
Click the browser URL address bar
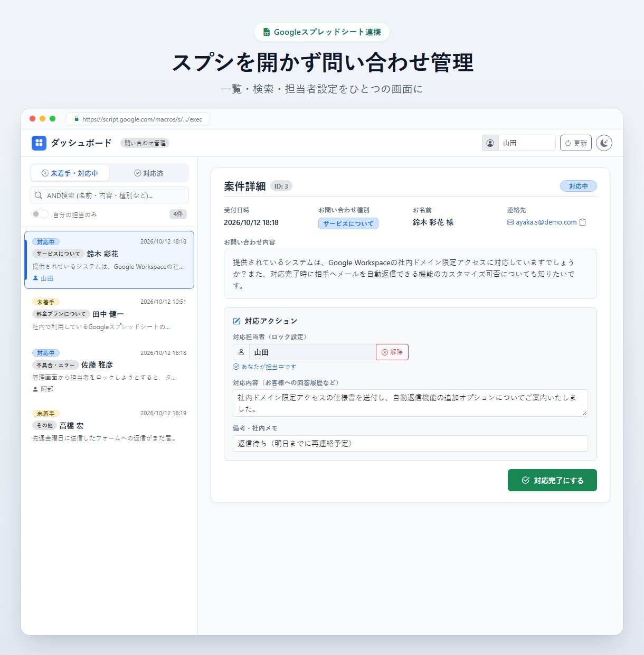pos(138,119)
